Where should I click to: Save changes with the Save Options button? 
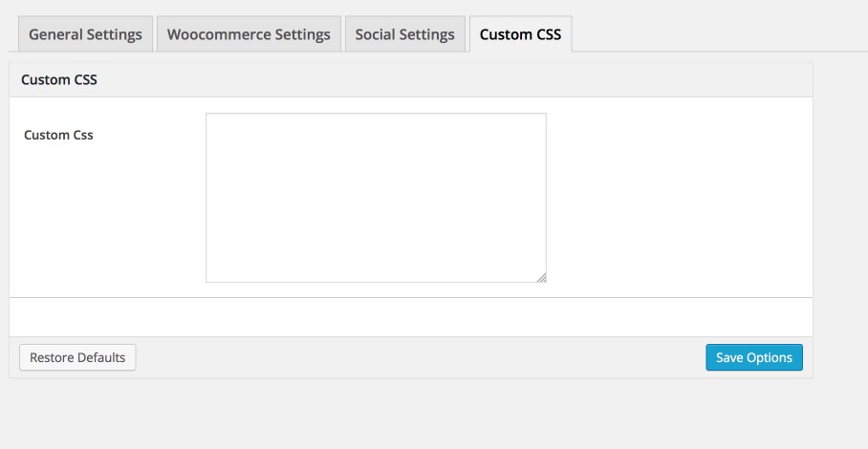754,357
